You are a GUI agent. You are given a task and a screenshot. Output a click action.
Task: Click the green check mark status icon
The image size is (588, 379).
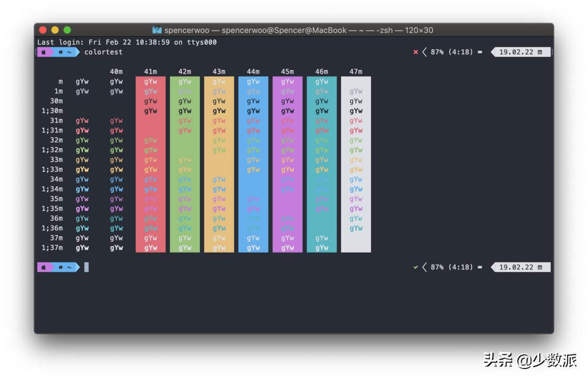415,267
